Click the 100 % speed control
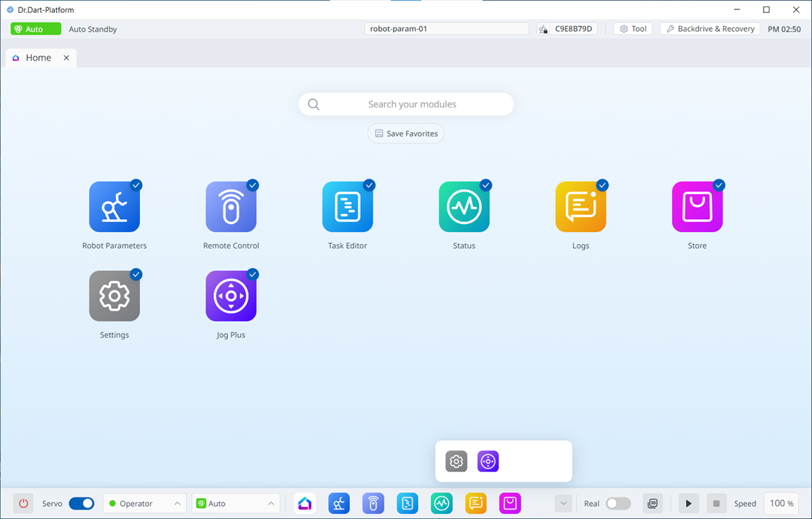The image size is (812, 519). (781, 503)
